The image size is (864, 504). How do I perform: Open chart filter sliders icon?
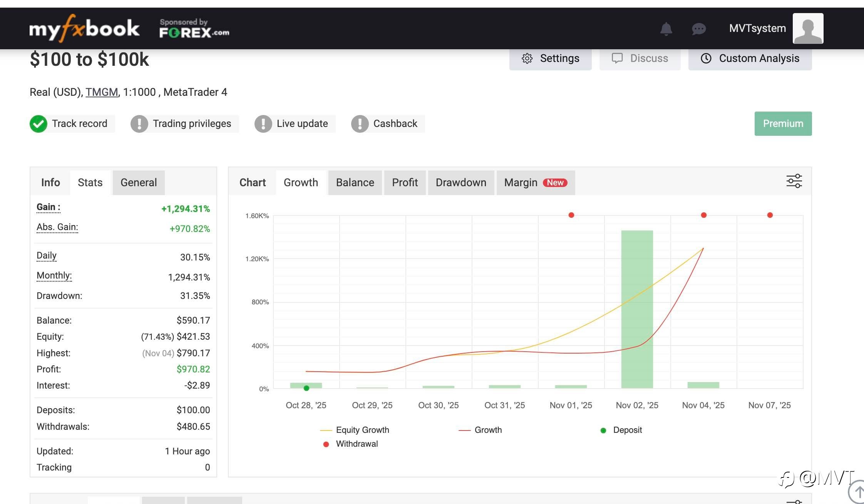tap(794, 181)
